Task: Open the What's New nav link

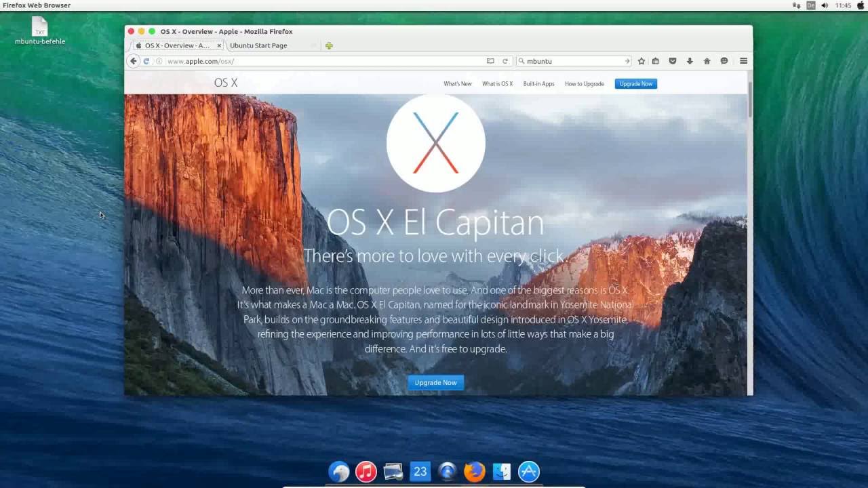Action: tap(458, 84)
